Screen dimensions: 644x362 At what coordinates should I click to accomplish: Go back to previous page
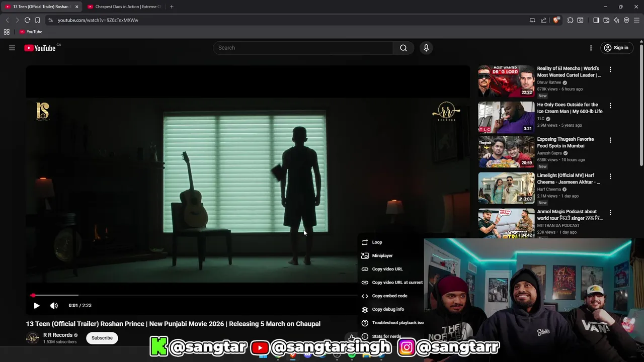tap(7, 20)
